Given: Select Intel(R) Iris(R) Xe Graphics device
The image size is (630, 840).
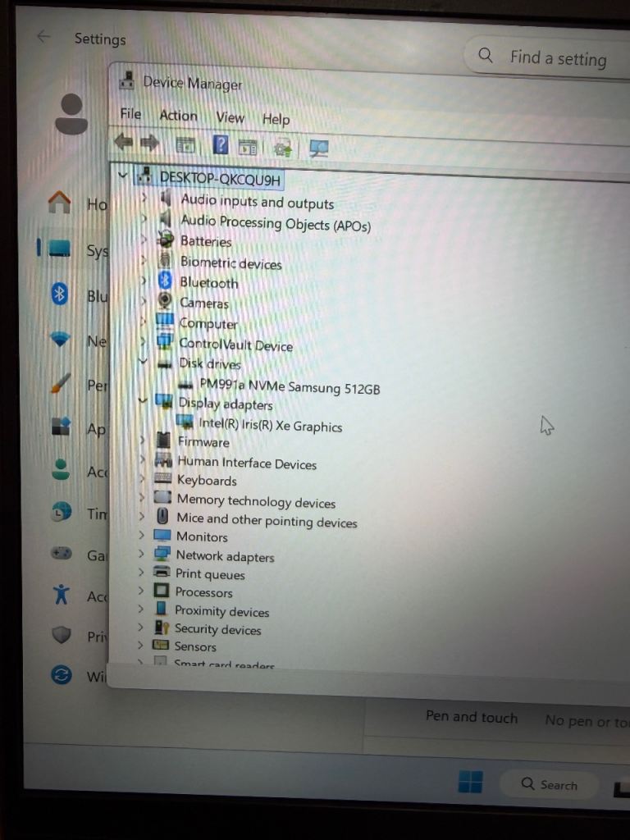Looking at the screenshot, I should pyautogui.click(x=270, y=425).
